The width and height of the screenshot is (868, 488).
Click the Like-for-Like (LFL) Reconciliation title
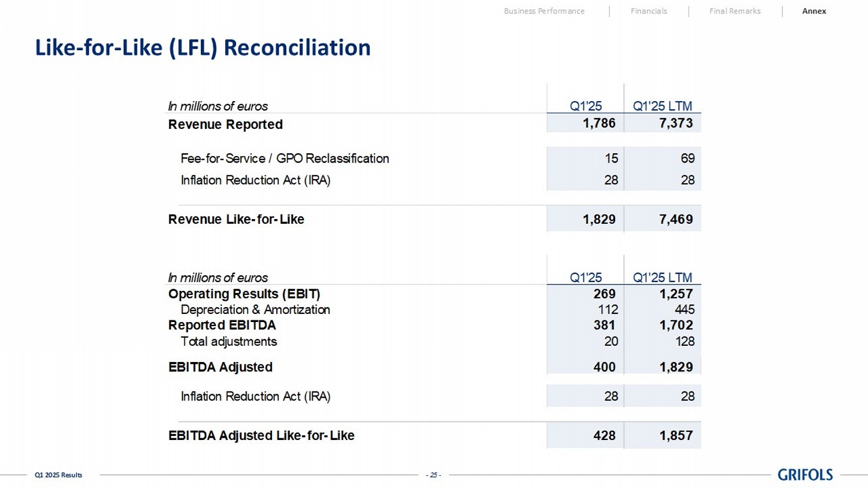[203, 47]
